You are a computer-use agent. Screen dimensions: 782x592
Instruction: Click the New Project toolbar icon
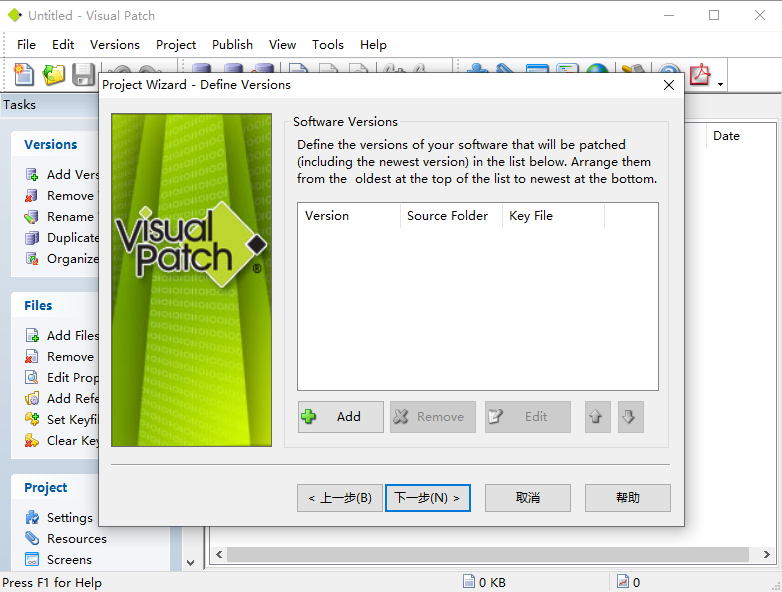pos(23,75)
